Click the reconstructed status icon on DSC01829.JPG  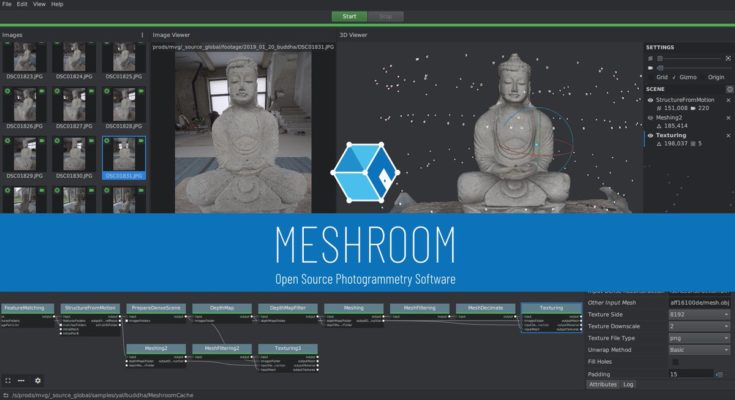(x=8, y=141)
